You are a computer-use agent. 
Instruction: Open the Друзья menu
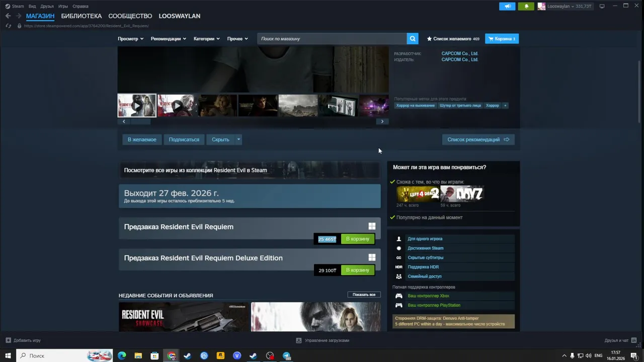click(x=47, y=7)
